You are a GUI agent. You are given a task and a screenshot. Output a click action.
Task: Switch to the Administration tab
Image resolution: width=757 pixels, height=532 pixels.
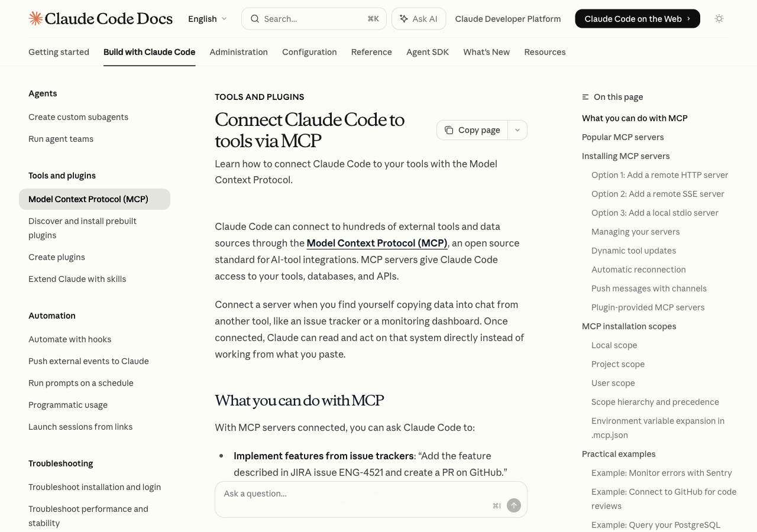[x=238, y=52]
